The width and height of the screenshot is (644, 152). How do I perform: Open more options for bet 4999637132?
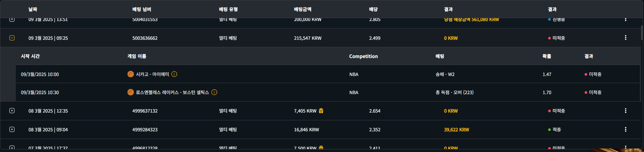click(x=625, y=111)
